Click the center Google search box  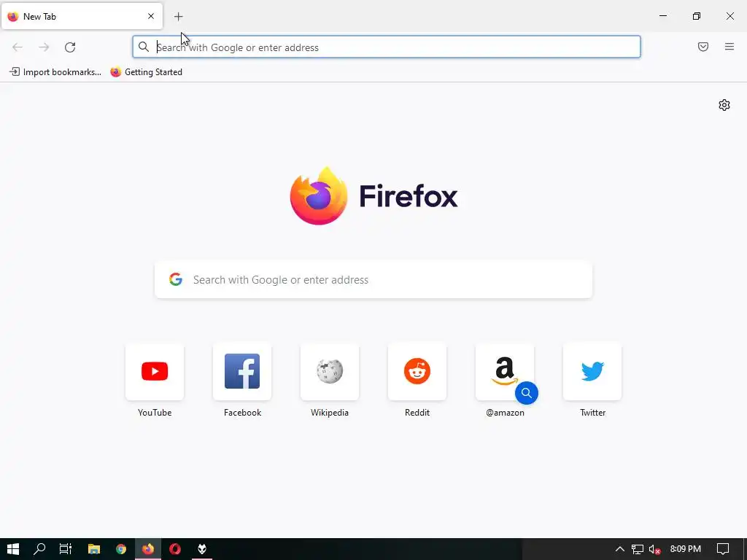click(x=373, y=279)
